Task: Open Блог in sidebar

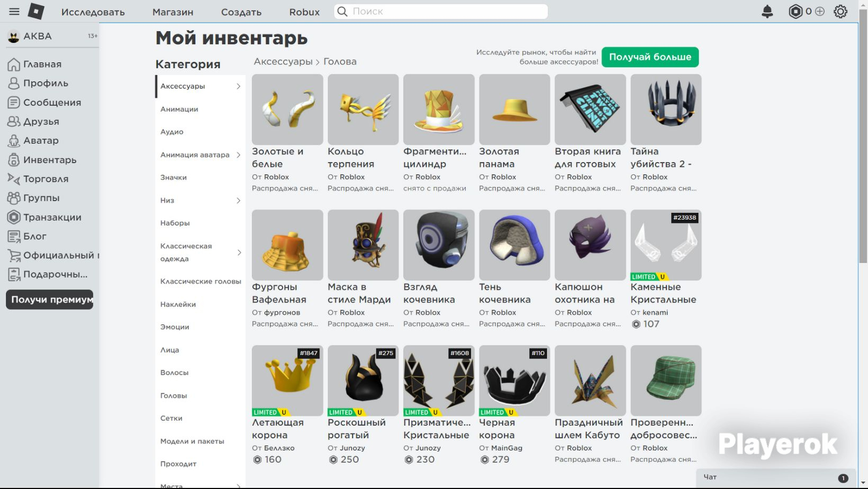Action: coord(26,236)
